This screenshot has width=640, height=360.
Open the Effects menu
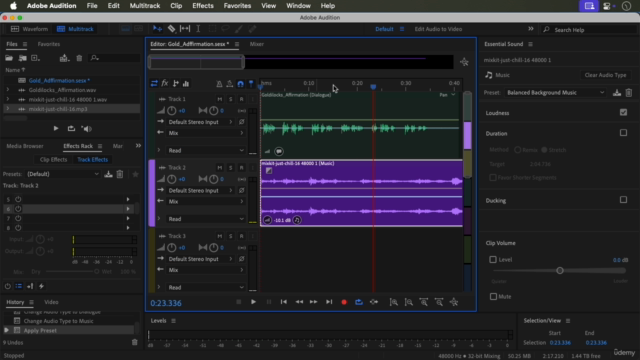pyautogui.click(x=203, y=6)
